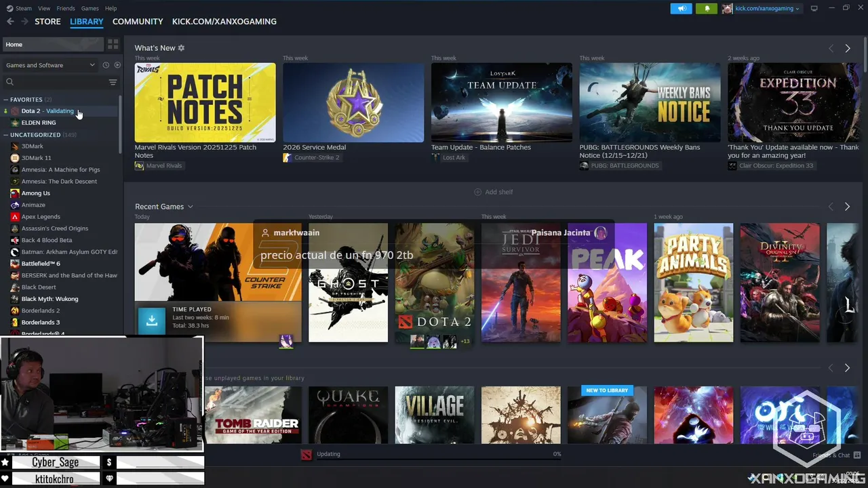868x488 pixels.
Task: Open Games and Software dropdown
Action: (51, 65)
